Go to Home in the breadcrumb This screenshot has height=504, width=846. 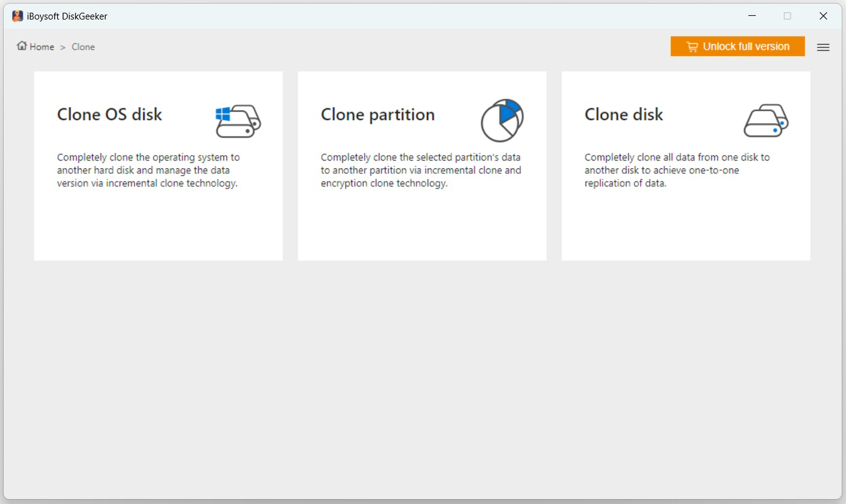42,47
